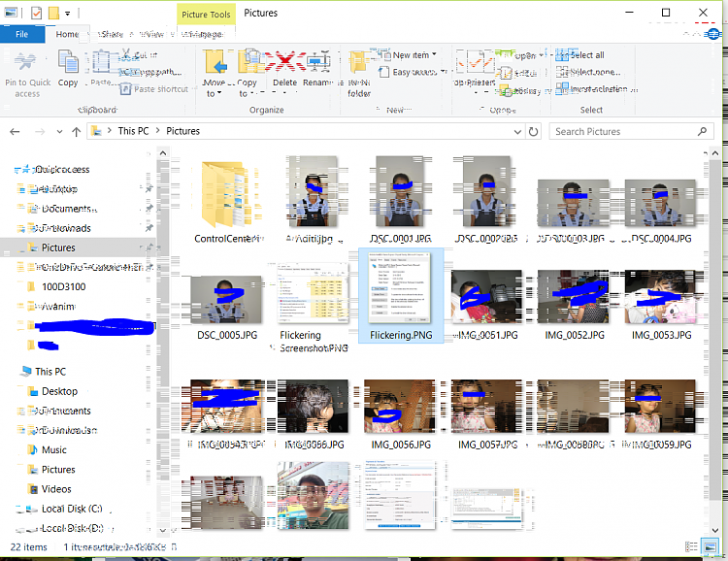Click navigation pane scroll down arrow
Viewport: 728px width, 561px height.
click(x=163, y=529)
